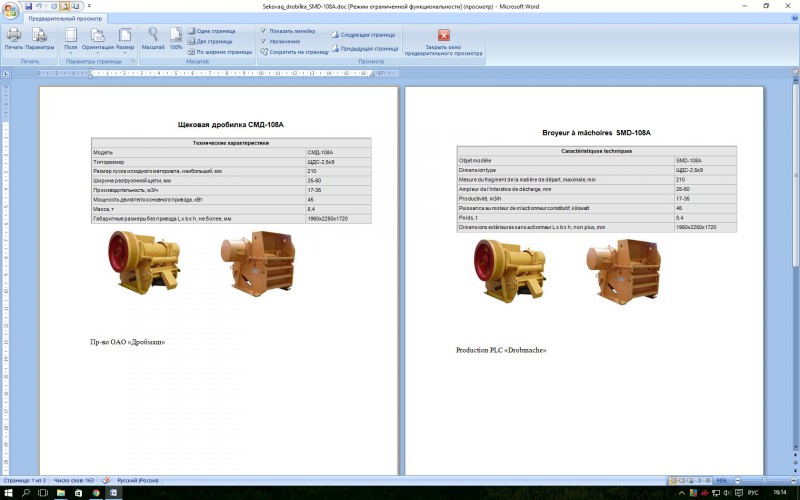Switch to Print Layout view button
The width and height of the screenshot is (800, 500).
[673, 481]
